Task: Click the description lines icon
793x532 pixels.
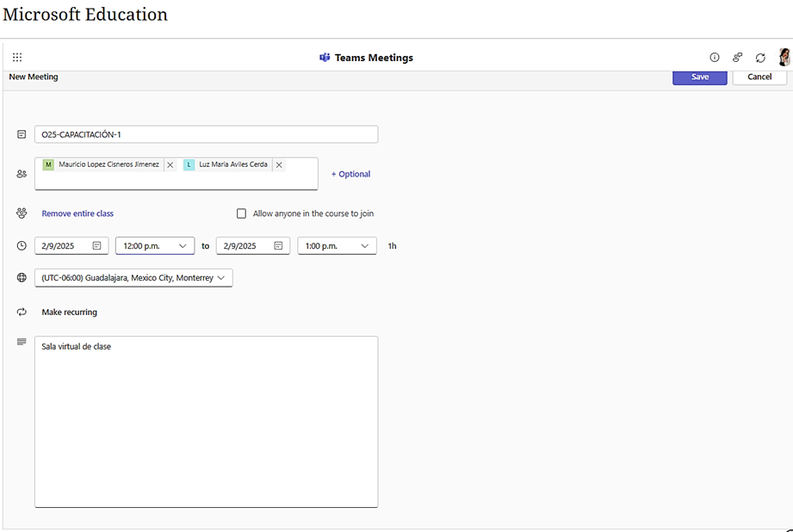Action: point(22,342)
